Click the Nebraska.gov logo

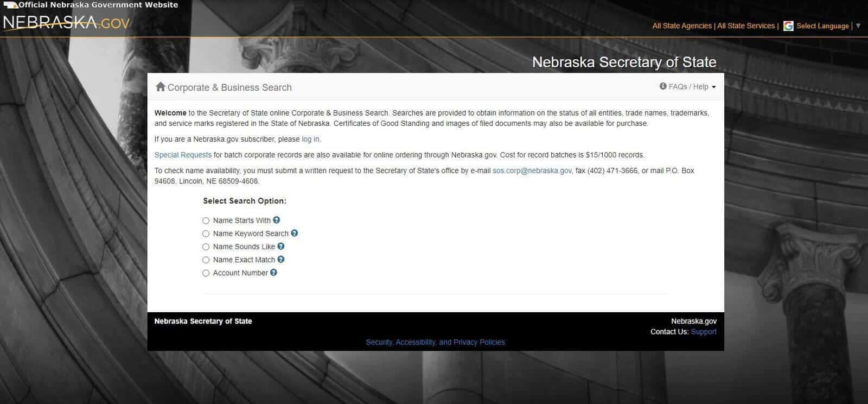click(66, 23)
